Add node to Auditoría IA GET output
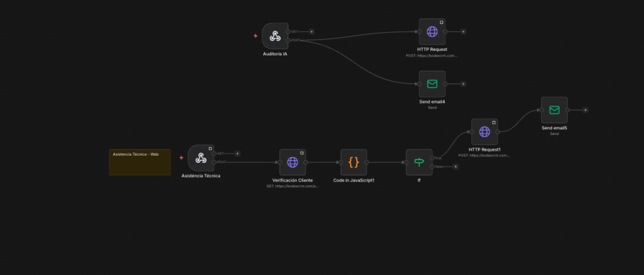 pos(311,31)
